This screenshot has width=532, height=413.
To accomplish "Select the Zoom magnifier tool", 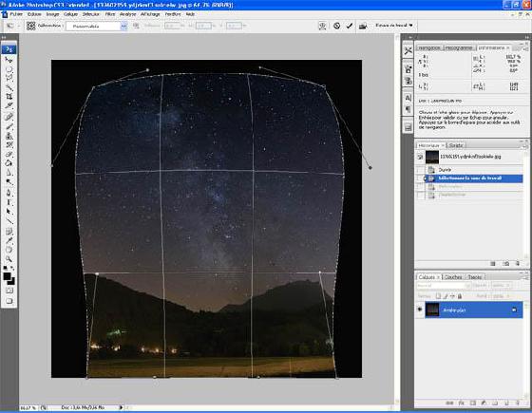I will [9, 259].
